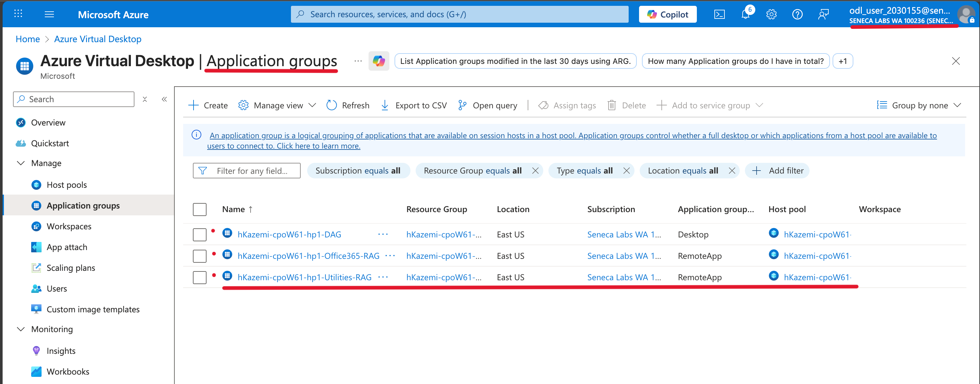Launch Cloud Shell from the top bar

pyautogui.click(x=719, y=15)
